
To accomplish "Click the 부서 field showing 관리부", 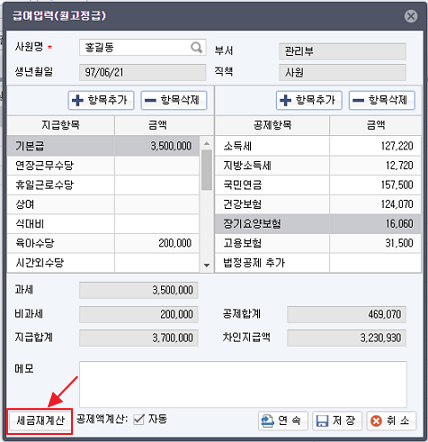I will [x=343, y=51].
